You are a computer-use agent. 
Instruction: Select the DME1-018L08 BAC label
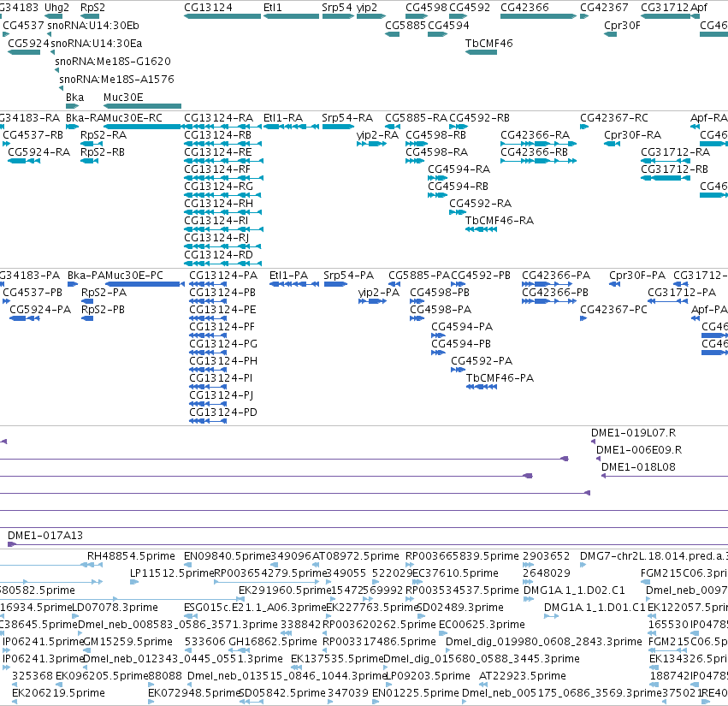pyautogui.click(x=638, y=467)
